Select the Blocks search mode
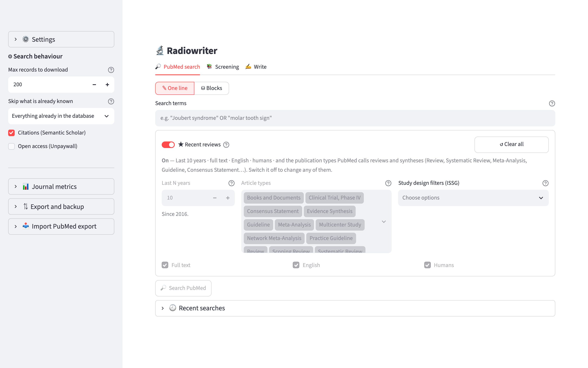The width and height of the screenshot is (588, 368). pos(211,88)
